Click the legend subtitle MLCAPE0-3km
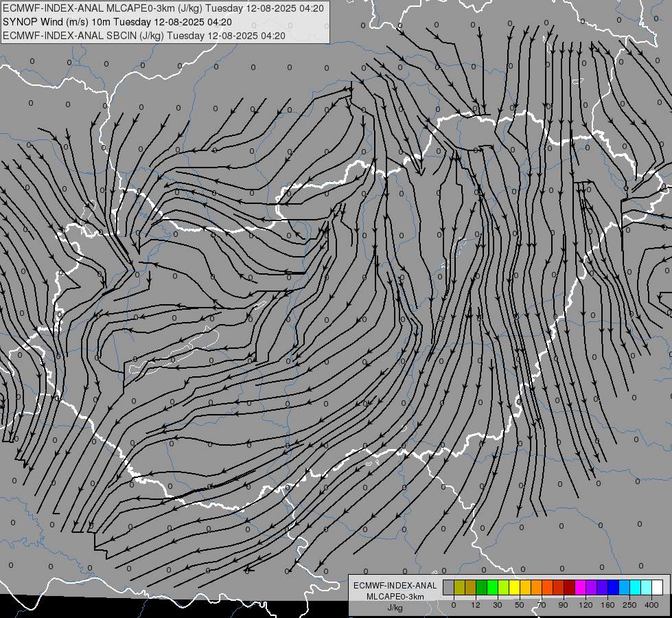 tap(395, 597)
